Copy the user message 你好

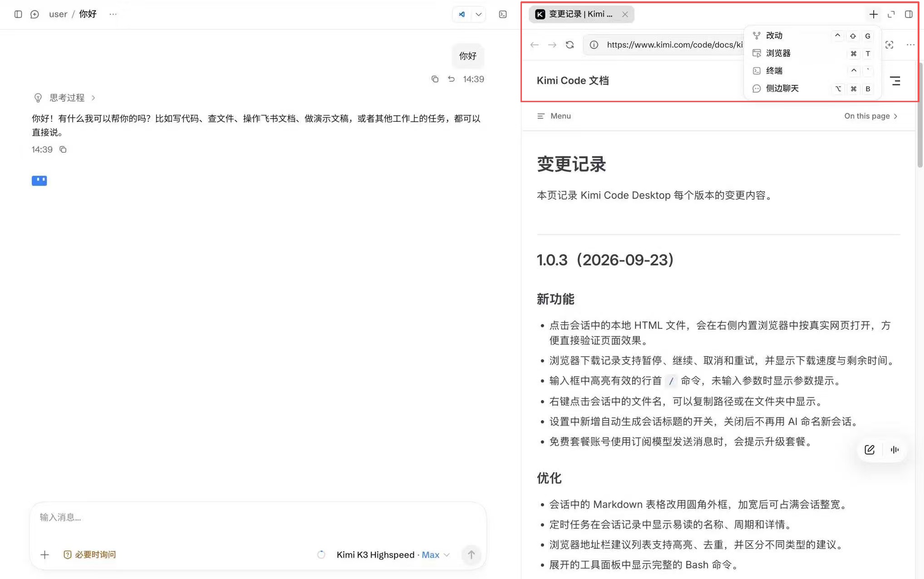435,79
